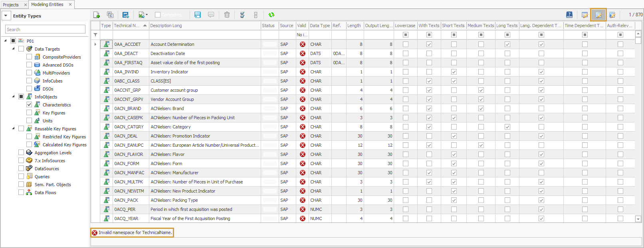The height and width of the screenshot is (248, 644).
Task: Click the grid's vertical scrollbar down arrow
Action: [x=638, y=219]
